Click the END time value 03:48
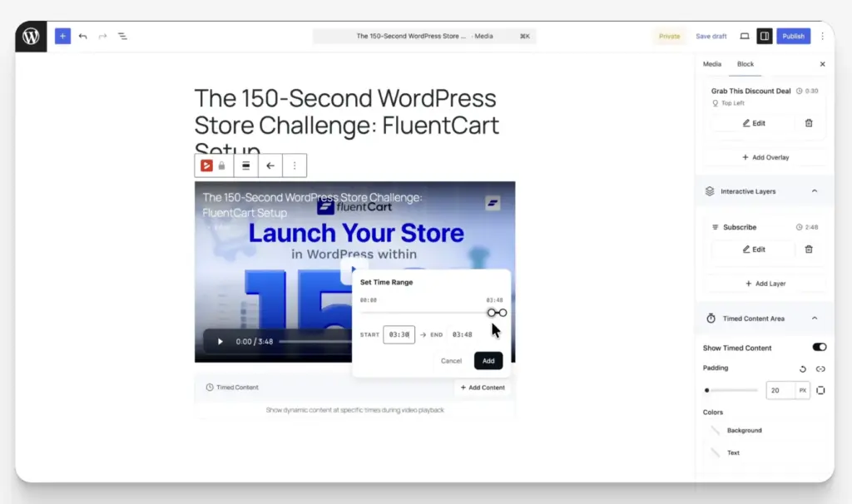This screenshot has width=852, height=504. click(463, 334)
